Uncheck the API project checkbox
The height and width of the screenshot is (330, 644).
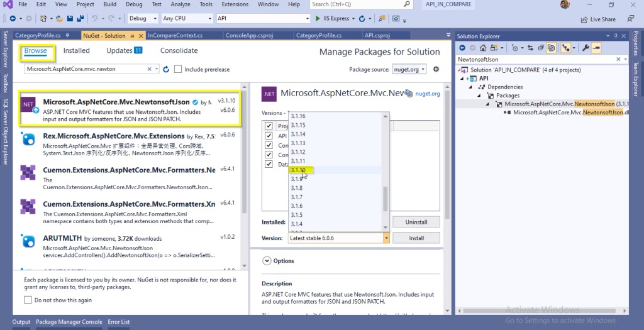pos(269,135)
